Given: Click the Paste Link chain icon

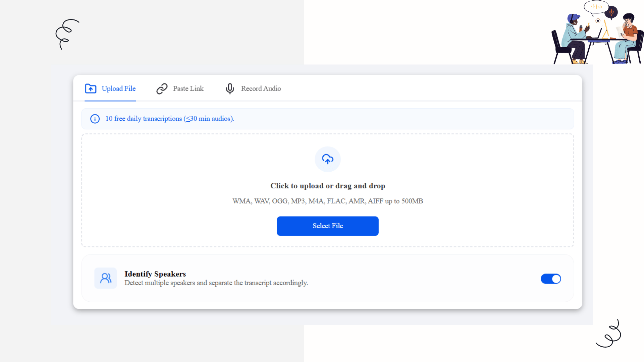Looking at the screenshot, I should pyautogui.click(x=162, y=88).
